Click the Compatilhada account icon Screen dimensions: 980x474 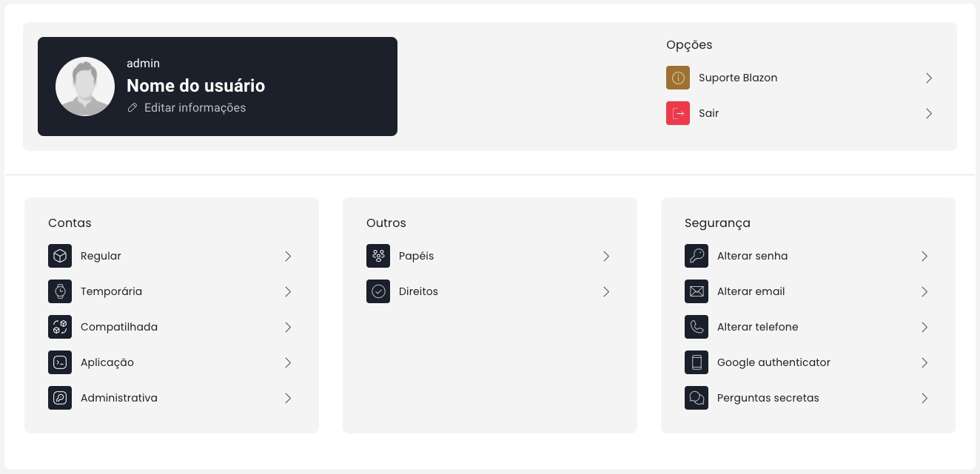click(x=60, y=327)
